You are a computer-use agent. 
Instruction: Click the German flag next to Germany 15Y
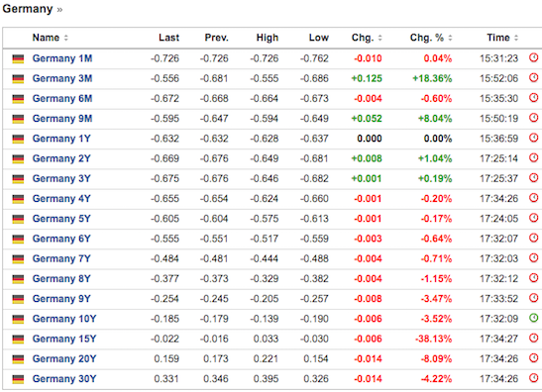(18, 340)
